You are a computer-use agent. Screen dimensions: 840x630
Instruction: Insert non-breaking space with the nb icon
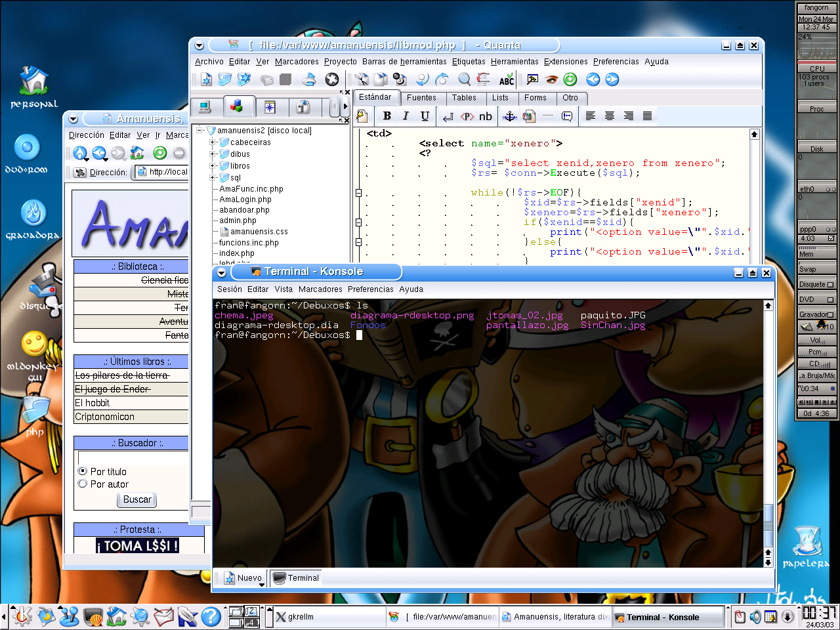(x=486, y=117)
